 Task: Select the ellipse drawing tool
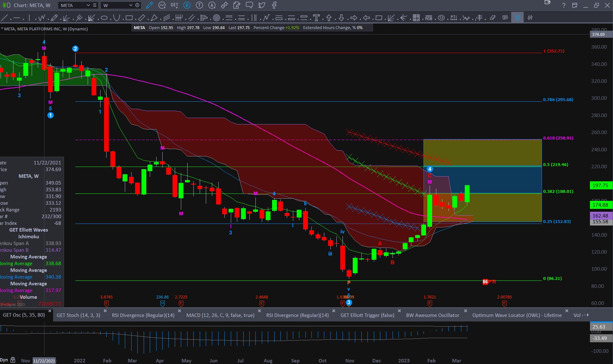(x=104, y=18)
